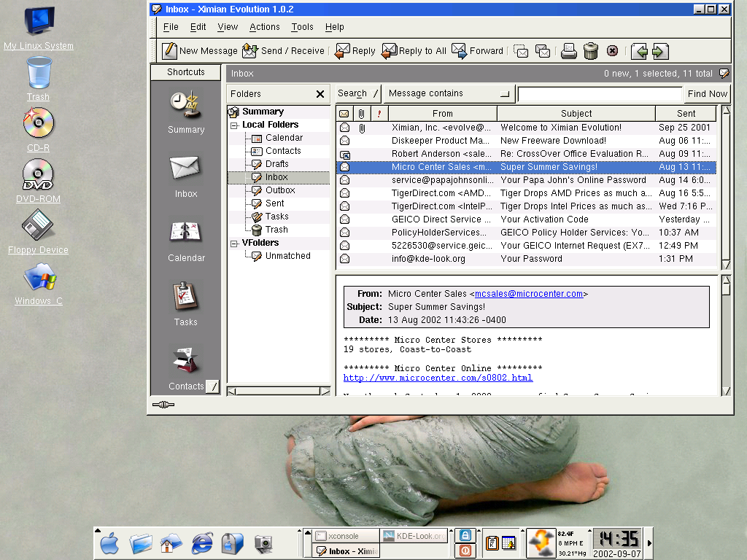
Task: Switch to xconsole in the taskbar
Action: coord(345,536)
